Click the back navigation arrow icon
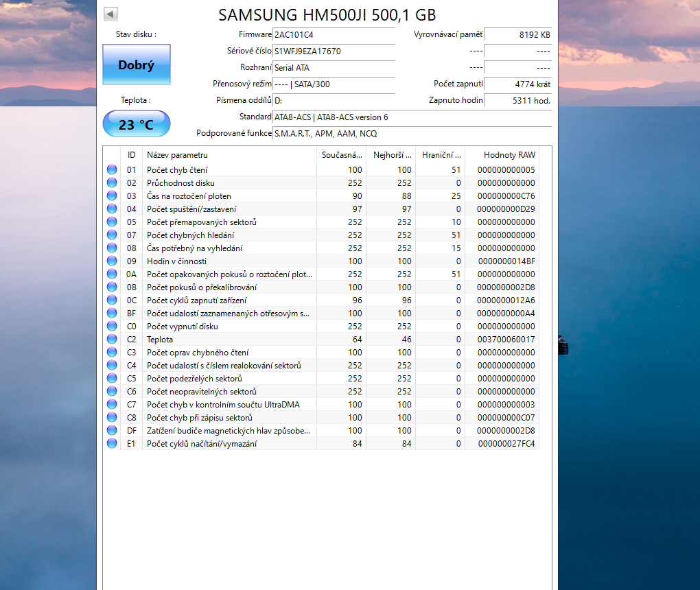Image resolution: width=700 pixels, height=590 pixels. [x=110, y=14]
